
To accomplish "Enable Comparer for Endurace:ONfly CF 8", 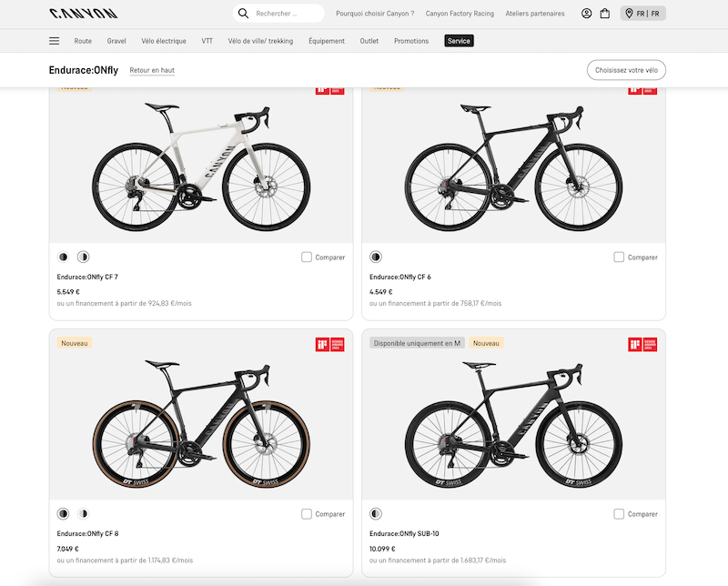I will pos(307,514).
